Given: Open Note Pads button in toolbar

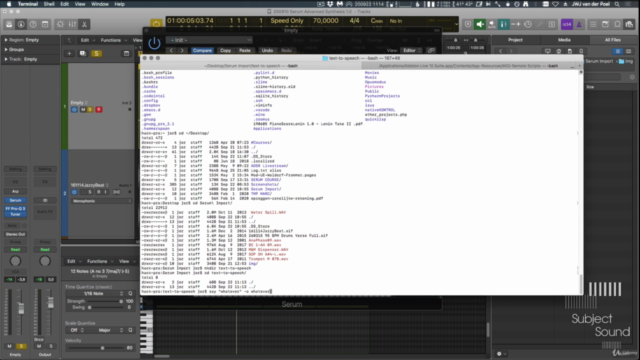Looking at the screenshot, I should point(605,24).
